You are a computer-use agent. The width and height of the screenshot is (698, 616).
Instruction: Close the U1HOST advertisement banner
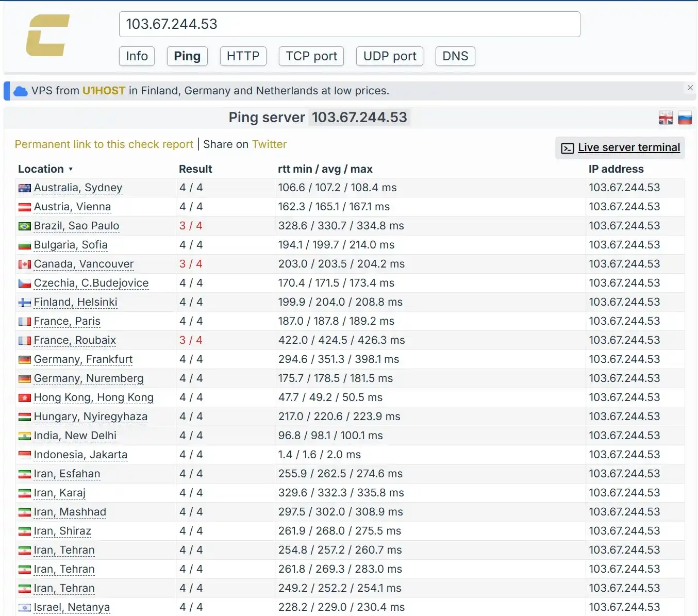pos(690,88)
